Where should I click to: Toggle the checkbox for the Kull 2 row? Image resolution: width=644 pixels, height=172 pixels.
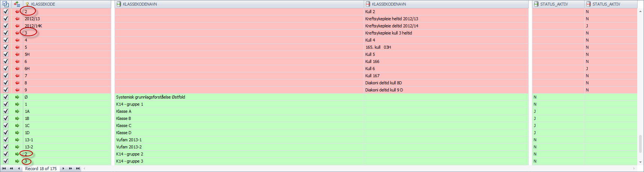[6, 12]
